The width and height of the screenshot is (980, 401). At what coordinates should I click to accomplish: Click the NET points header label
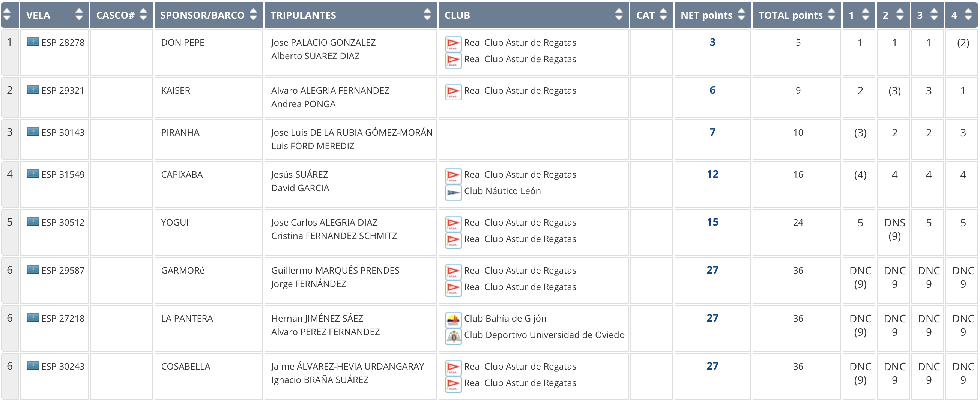(706, 15)
